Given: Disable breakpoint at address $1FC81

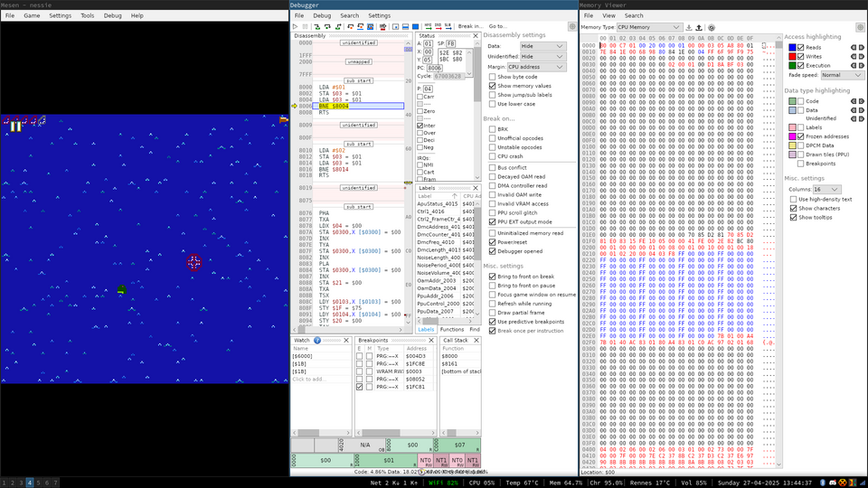Looking at the screenshot, I should click(x=359, y=387).
